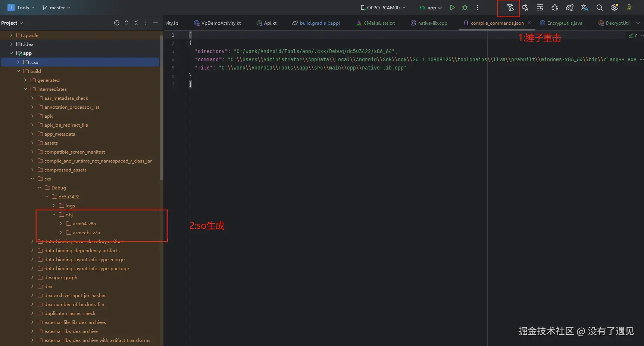Run the app with the green play button
Screen dimensions: 644x346
(x=452, y=7)
